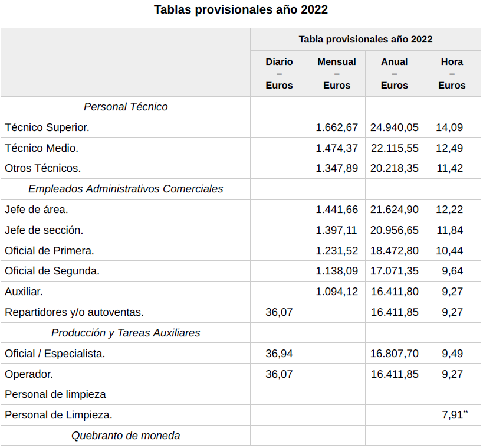Click the 'Producción y Tareas Auxiliares' section heading

tap(126, 333)
